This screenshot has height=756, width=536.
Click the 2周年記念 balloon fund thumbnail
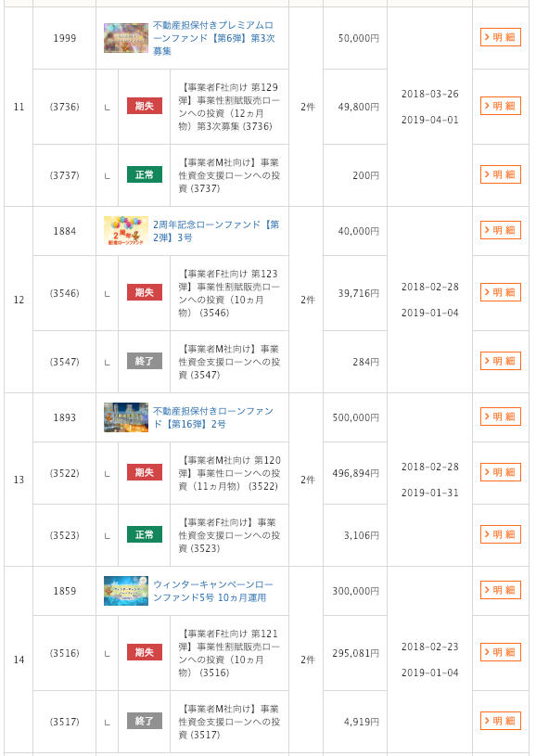point(126,230)
